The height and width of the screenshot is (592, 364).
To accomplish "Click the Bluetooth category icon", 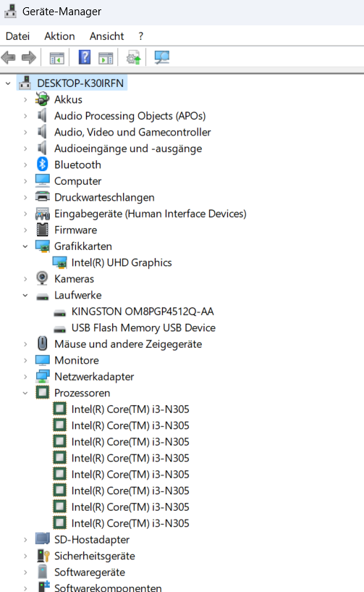I will coord(42,164).
